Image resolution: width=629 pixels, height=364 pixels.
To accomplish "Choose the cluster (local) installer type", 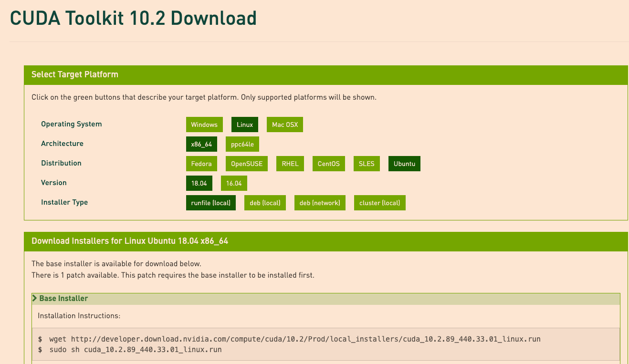I will (380, 203).
